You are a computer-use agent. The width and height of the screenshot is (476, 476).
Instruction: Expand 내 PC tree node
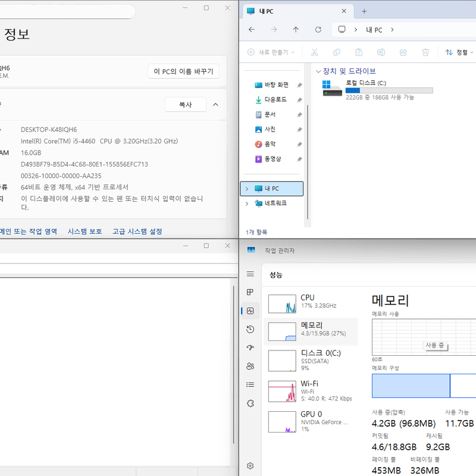point(247,189)
